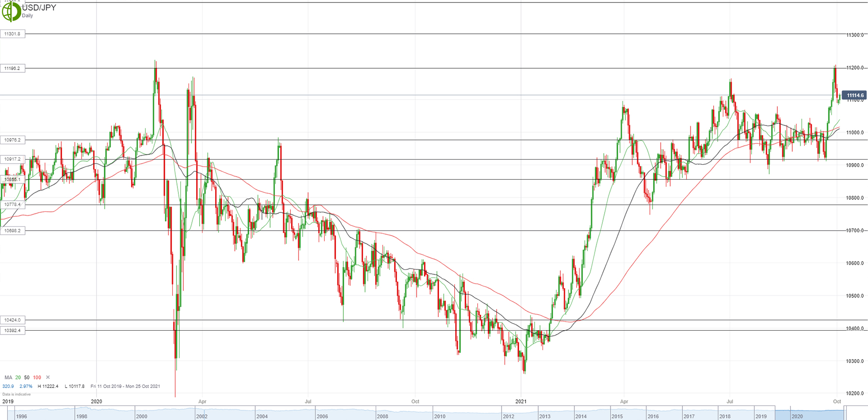Viewport: 868px width, 420px height.
Task: Jump to 2008 in the navigator strip
Action: click(382, 416)
